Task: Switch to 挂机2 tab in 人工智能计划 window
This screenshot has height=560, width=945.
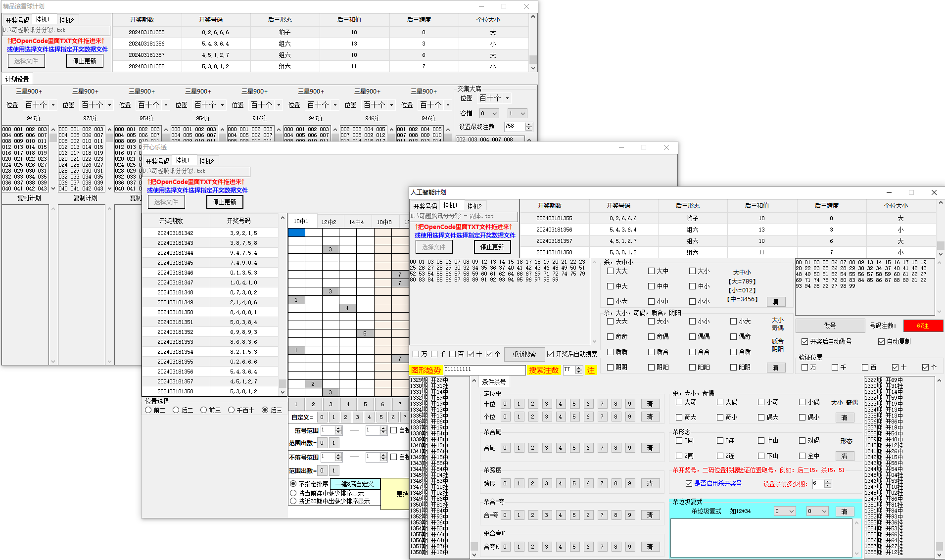Action: point(474,206)
